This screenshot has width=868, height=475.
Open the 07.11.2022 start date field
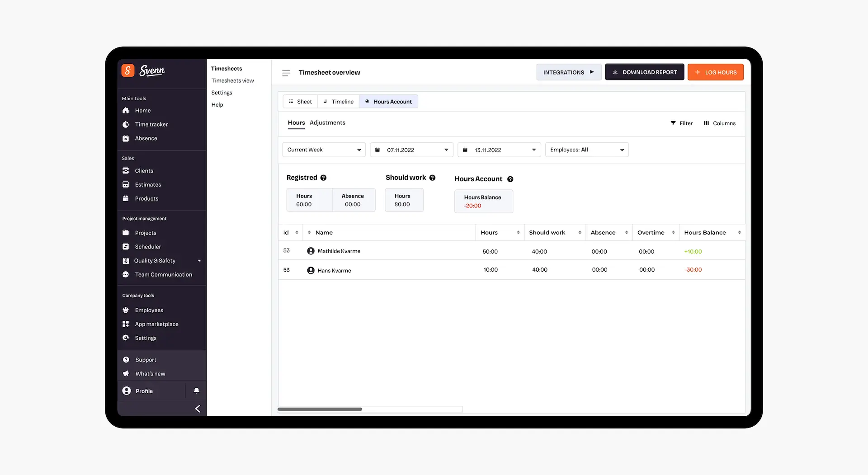(x=411, y=150)
